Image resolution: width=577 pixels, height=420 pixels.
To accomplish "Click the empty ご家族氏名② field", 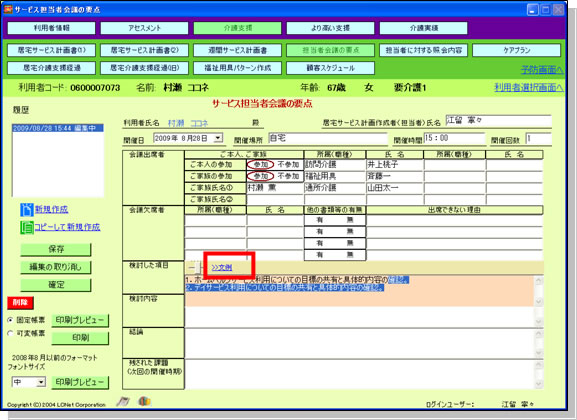I will coord(275,200).
